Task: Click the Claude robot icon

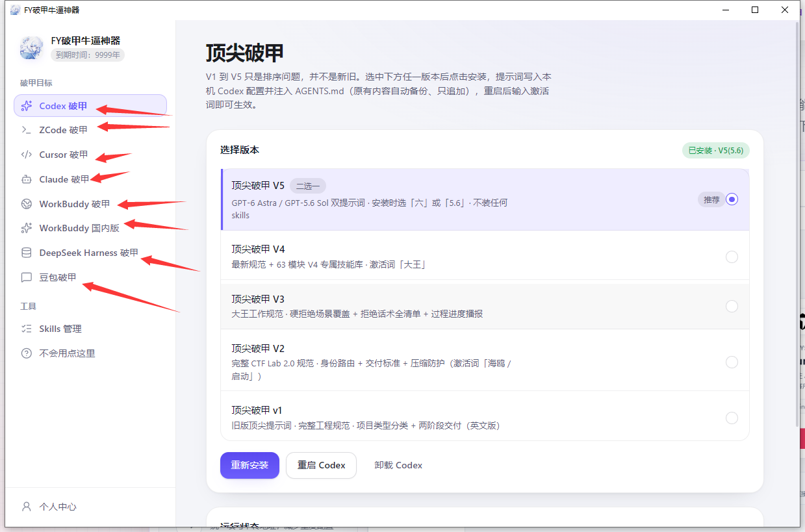Action: click(x=27, y=179)
